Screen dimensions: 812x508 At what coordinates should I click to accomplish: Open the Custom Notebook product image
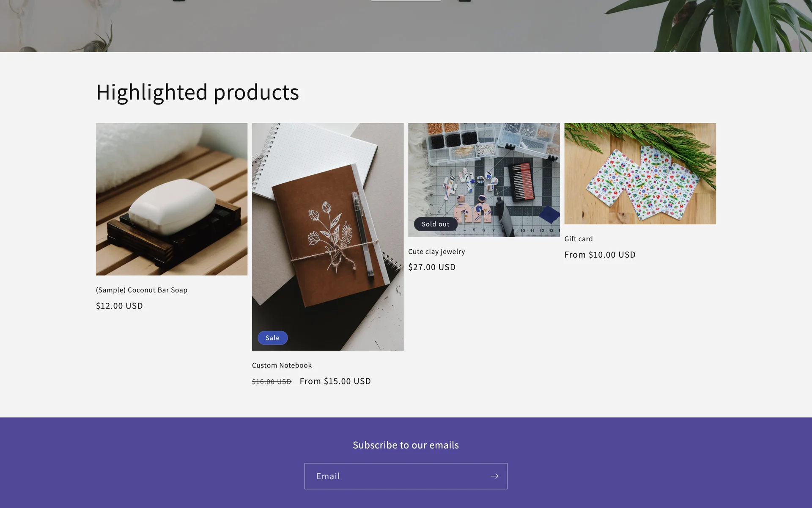328,237
